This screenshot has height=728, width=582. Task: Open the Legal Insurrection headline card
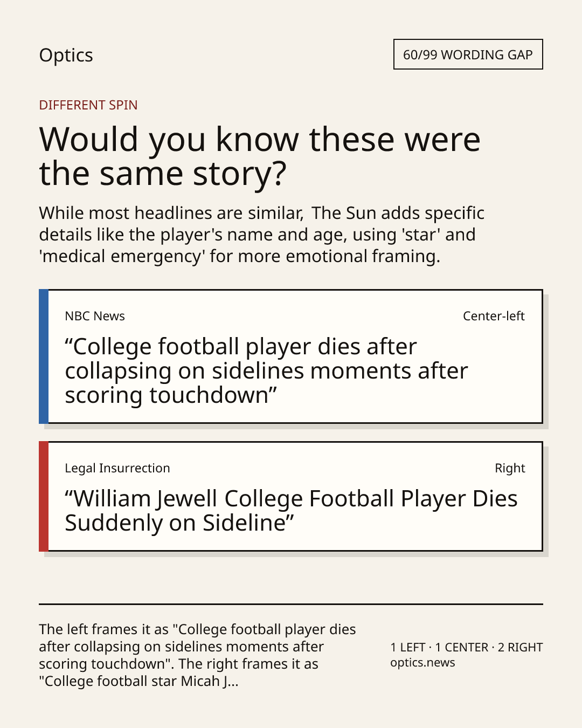point(290,496)
